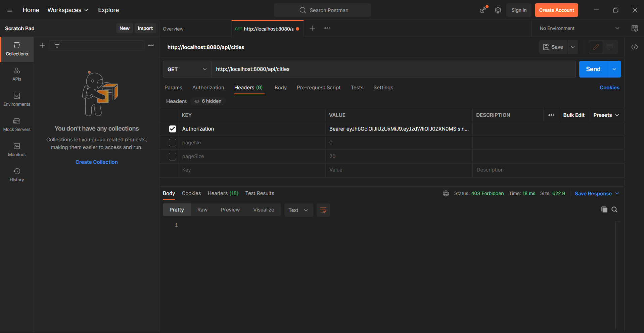The width and height of the screenshot is (644, 333).
Task: Switch to the Params tab
Action: (x=173, y=88)
